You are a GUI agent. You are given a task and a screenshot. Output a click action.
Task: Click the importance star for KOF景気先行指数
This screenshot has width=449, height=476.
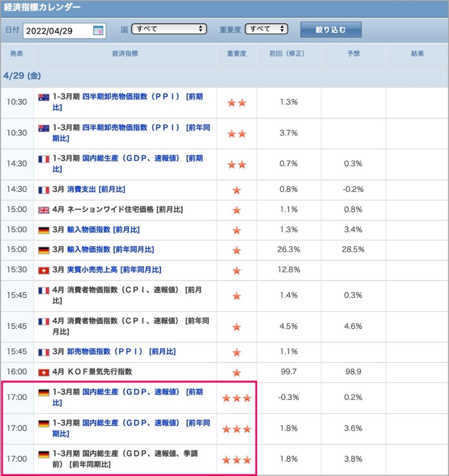pyautogui.click(x=237, y=372)
